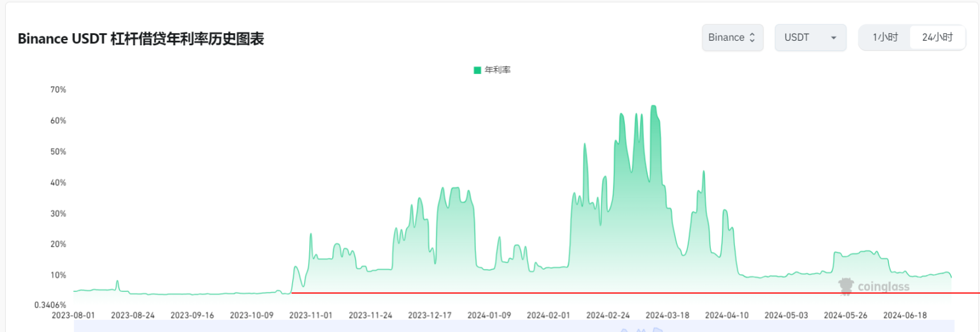Image resolution: width=980 pixels, height=332 pixels.
Task: Click the chart title Binance USDT 杠杆借贷年利率历史图表
Action: (141, 39)
